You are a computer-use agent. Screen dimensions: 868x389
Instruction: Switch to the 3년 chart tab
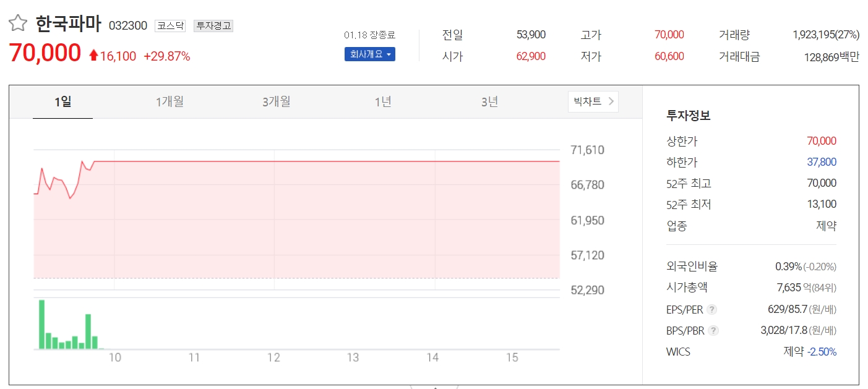pyautogui.click(x=490, y=102)
